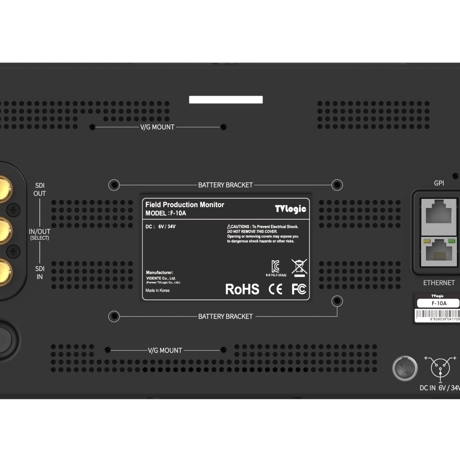
Task: Click the right dot of the lower V/G MOUNT
Action: 223,350
